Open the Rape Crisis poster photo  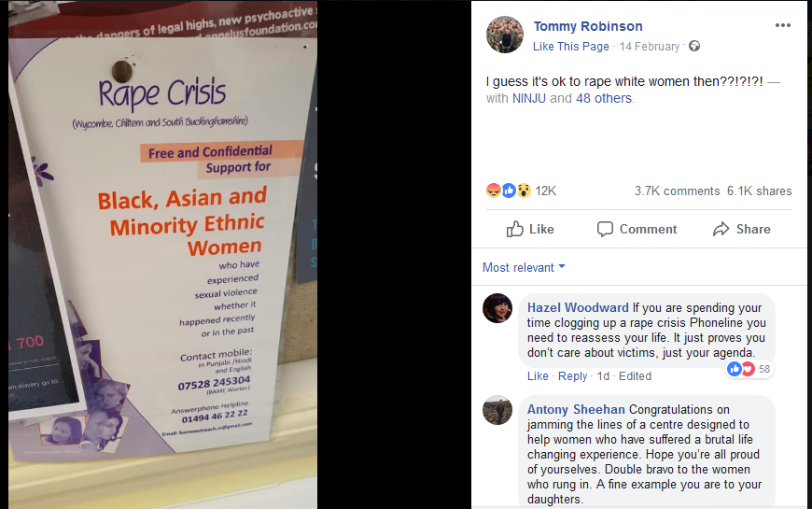coord(162,254)
